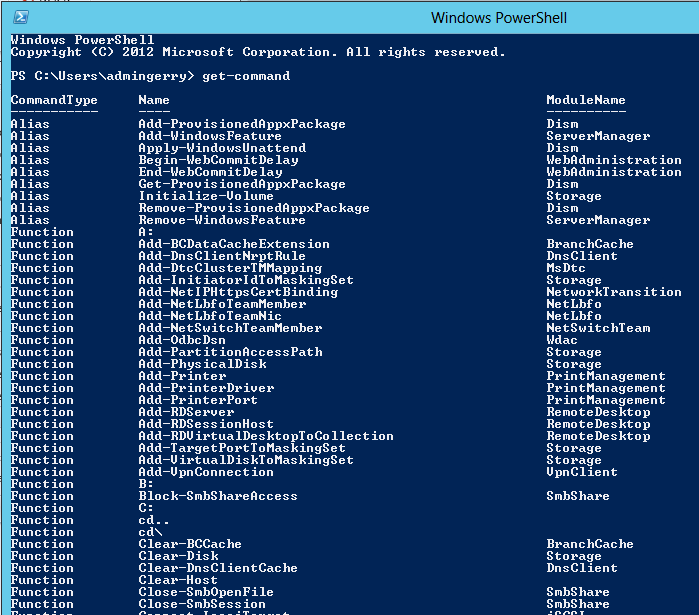Click the PS C:\Users\admingerry prompt
This screenshot has width=699, height=615.
tap(103, 76)
